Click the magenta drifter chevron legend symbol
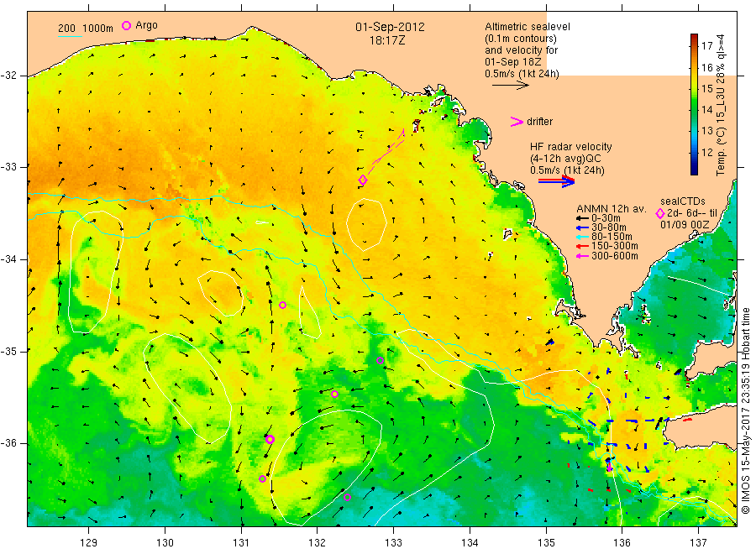 click(517, 122)
